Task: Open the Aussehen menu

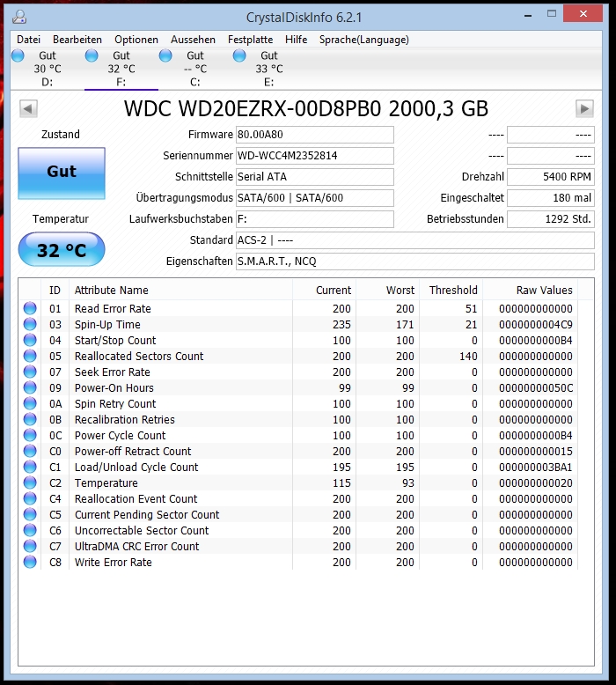Action: [x=193, y=40]
